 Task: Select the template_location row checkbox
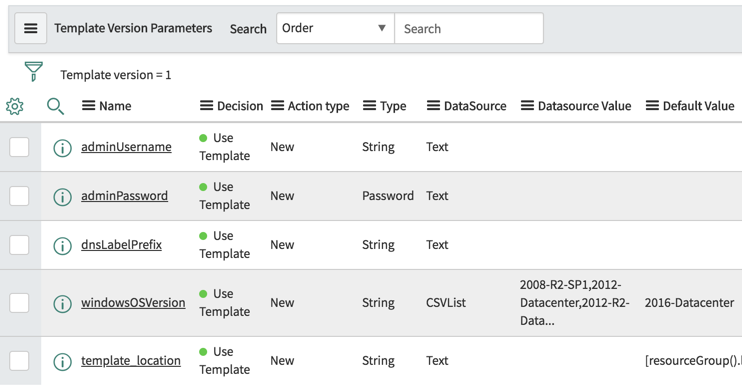click(x=19, y=361)
